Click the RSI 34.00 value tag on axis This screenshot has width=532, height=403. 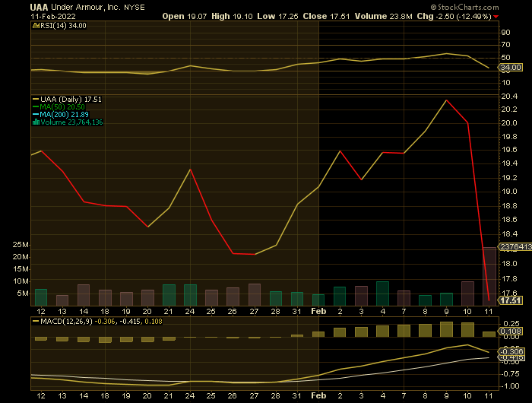511,67
